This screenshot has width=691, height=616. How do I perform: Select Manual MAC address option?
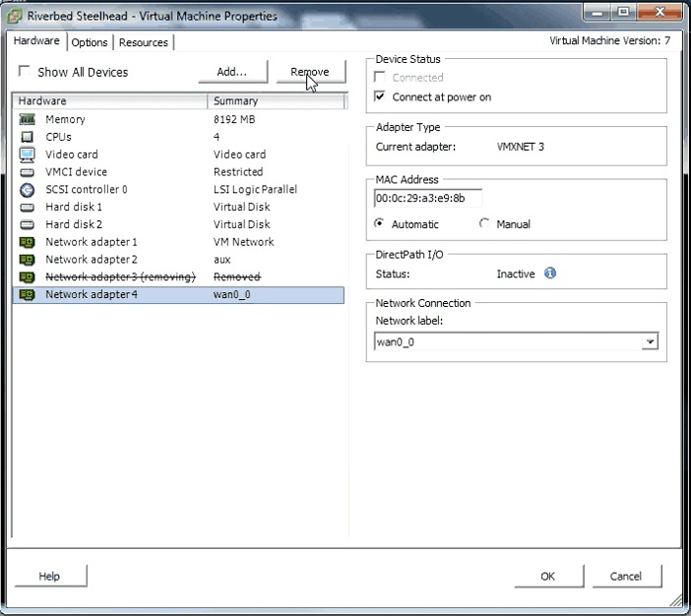pos(483,224)
